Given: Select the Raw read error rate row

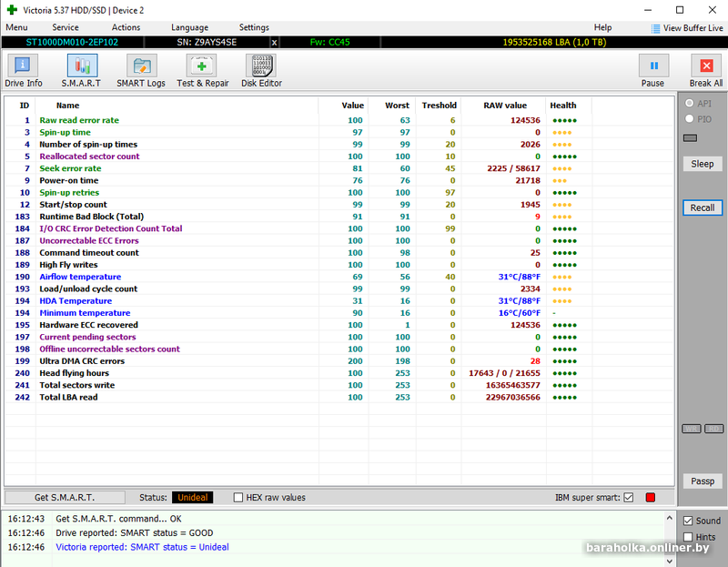Looking at the screenshot, I should coord(339,120).
